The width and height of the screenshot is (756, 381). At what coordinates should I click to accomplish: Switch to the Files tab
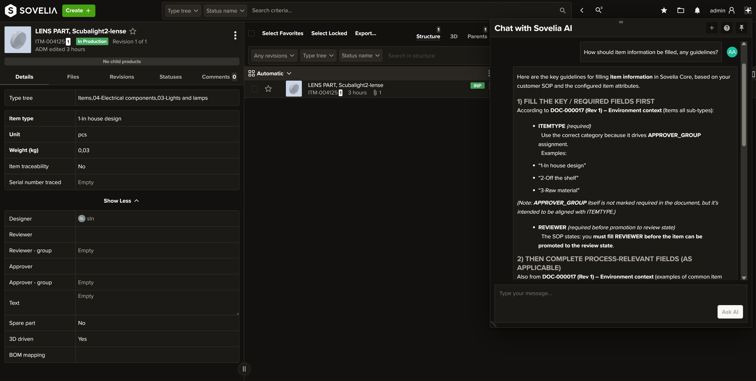point(73,77)
